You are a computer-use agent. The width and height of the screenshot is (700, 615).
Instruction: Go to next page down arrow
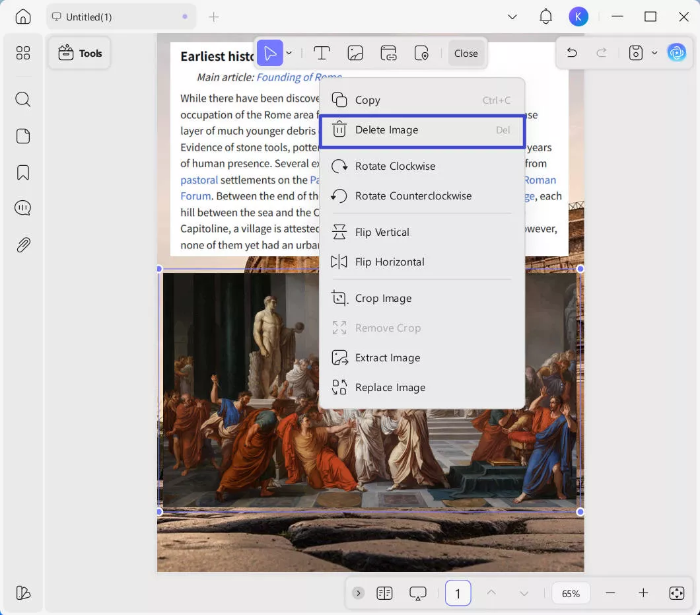click(x=524, y=594)
